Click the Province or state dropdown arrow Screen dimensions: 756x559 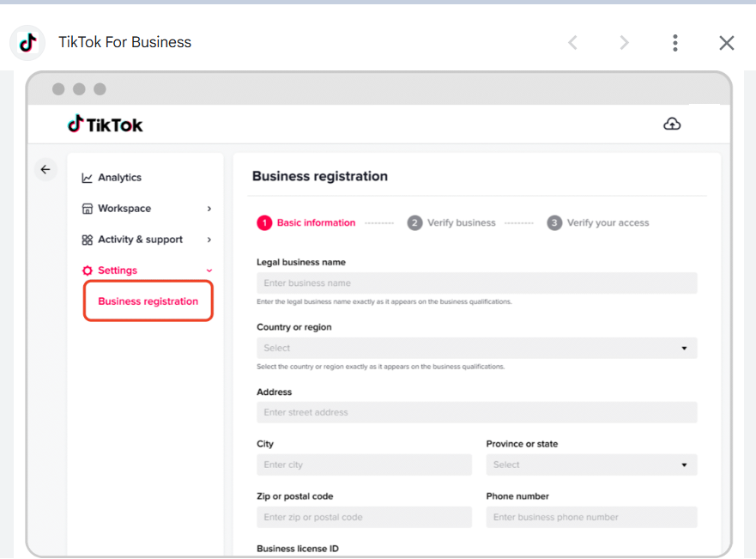click(x=684, y=465)
